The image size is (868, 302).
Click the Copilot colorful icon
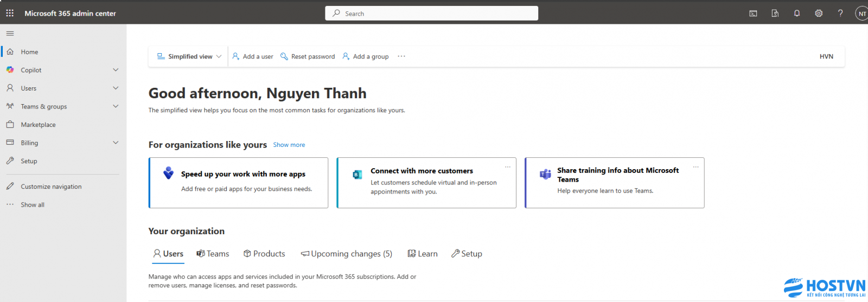10,70
